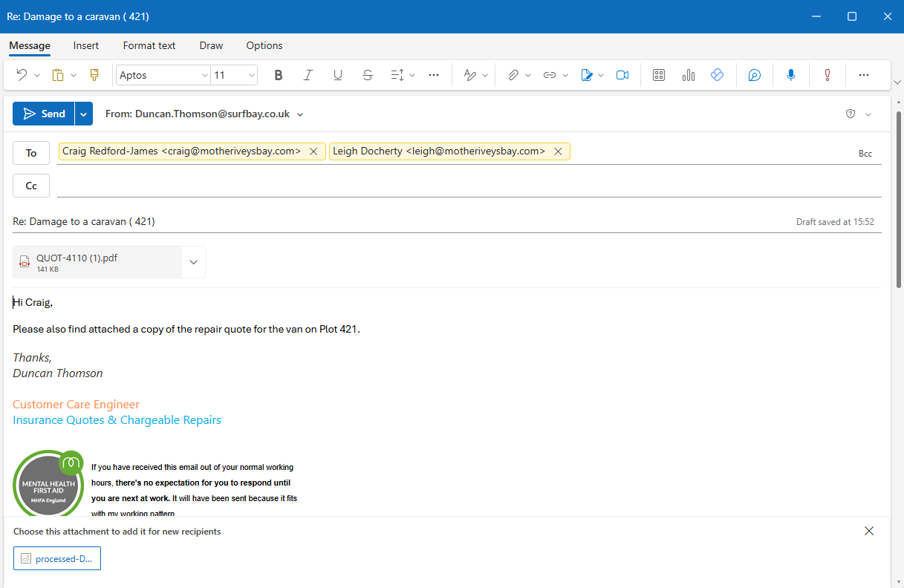Mark message high importance with exclamation icon
Image resolution: width=904 pixels, height=588 pixels.
pyautogui.click(x=827, y=75)
